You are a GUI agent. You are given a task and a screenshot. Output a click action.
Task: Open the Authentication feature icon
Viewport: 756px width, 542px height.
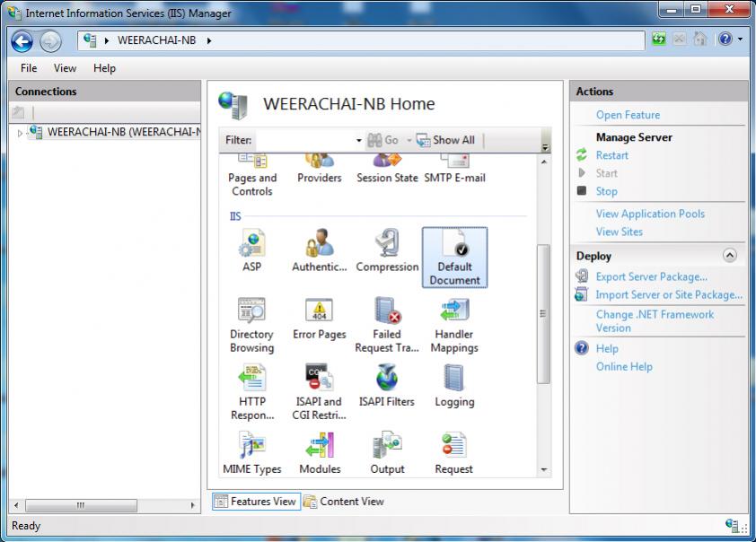319,251
